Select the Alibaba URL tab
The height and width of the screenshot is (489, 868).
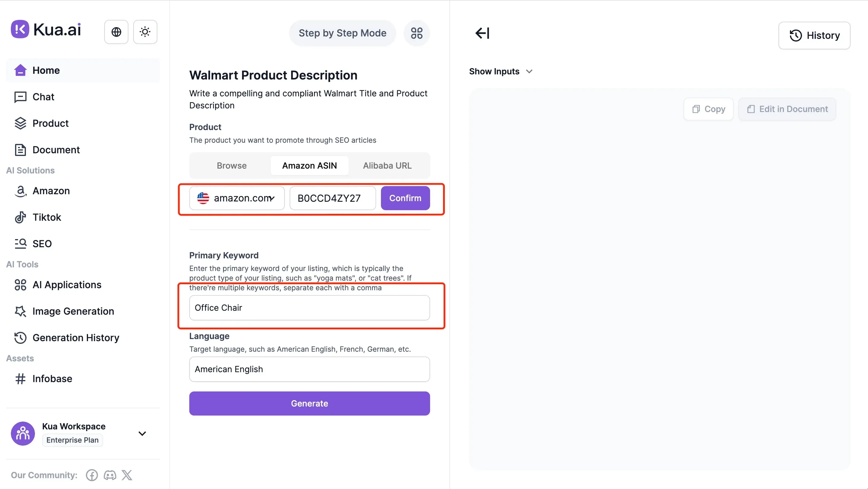point(387,166)
